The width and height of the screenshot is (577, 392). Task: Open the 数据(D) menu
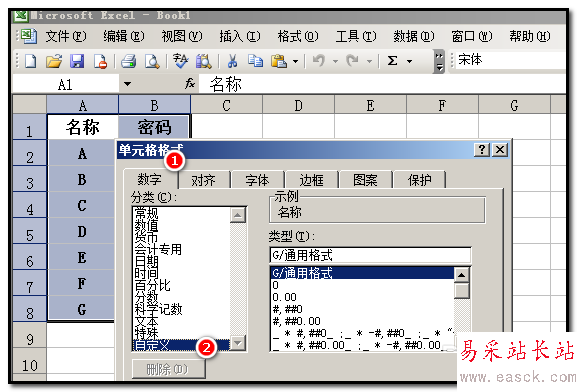click(414, 36)
